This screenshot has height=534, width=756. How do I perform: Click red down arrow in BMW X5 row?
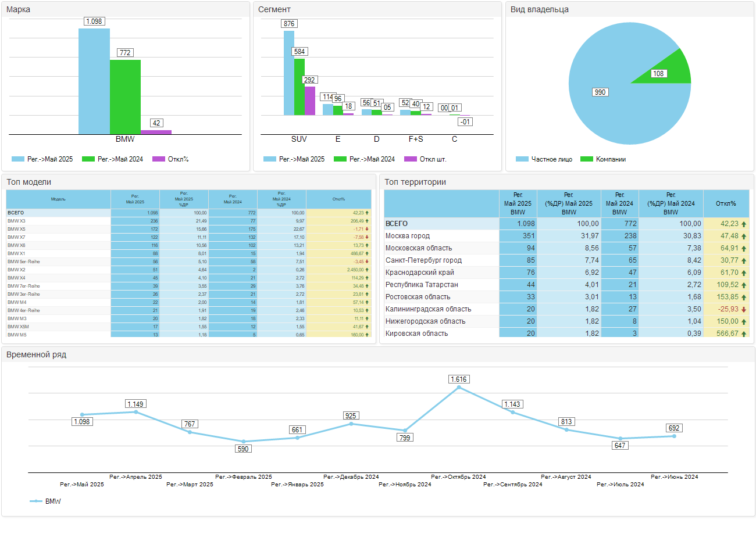(x=367, y=229)
